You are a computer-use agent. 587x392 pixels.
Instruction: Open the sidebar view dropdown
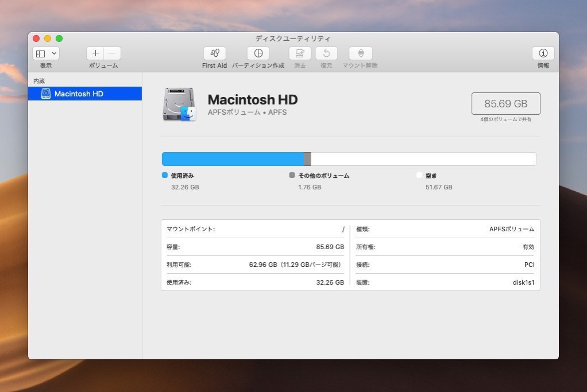[x=46, y=53]
